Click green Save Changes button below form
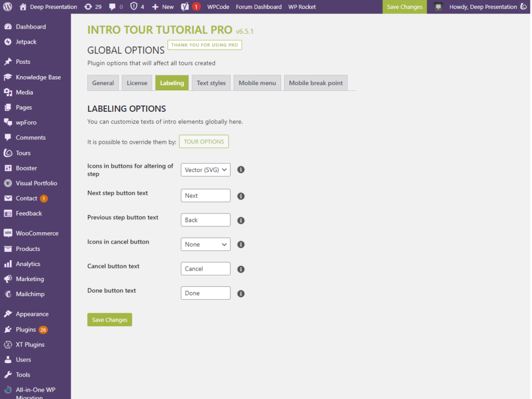The image size is (532, 399). point(110,320)
